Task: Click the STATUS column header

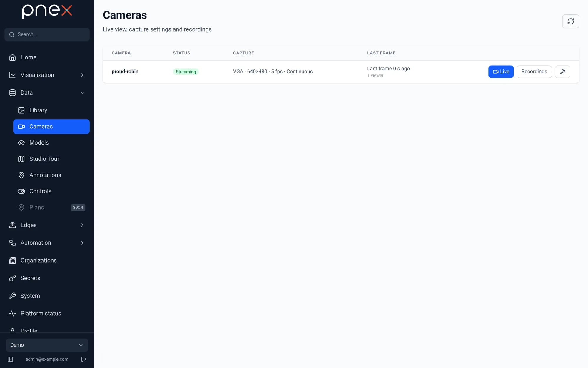Action: point(181,53)
